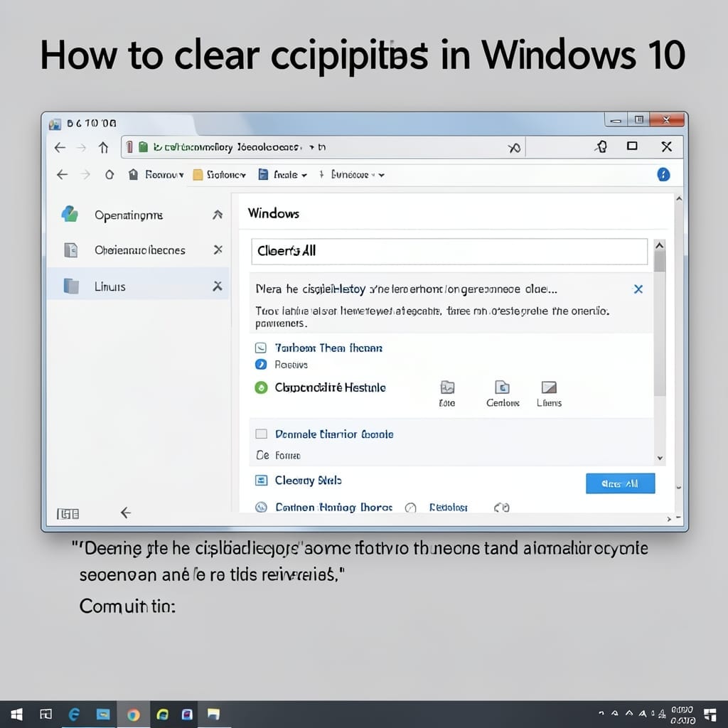Image resolution: width=728 pixels, height=728 pixels.
Task: Click the clock icon beside Tarheon Them
Action: [x=261, y=348]
